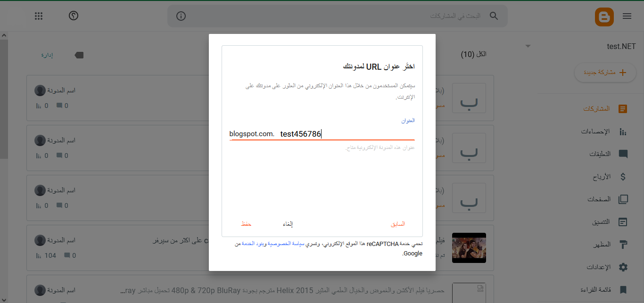644x303 pixels.
Task: Go to الإحصاءات stats section
Action: [x=623, y=132]
